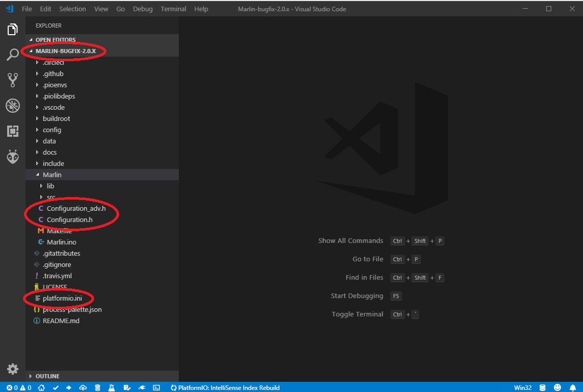Open the PlatformIO terminal icon in status bar
This screenshot has height=392, width=583.
tap(156, 387)
